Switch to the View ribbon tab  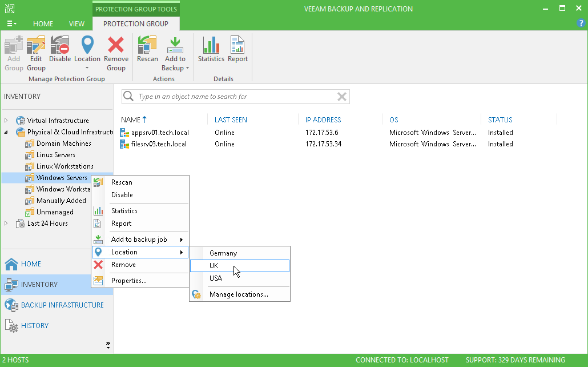[x=76, y=23]
